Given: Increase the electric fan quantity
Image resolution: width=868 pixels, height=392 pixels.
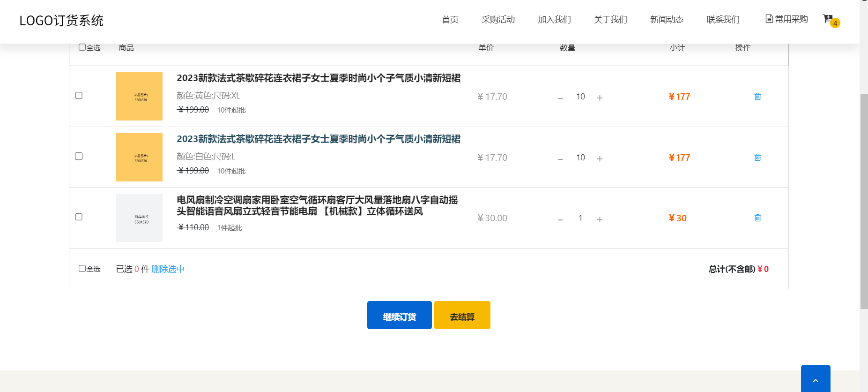Looking at the screenshot, I should (x=600, y=219).
